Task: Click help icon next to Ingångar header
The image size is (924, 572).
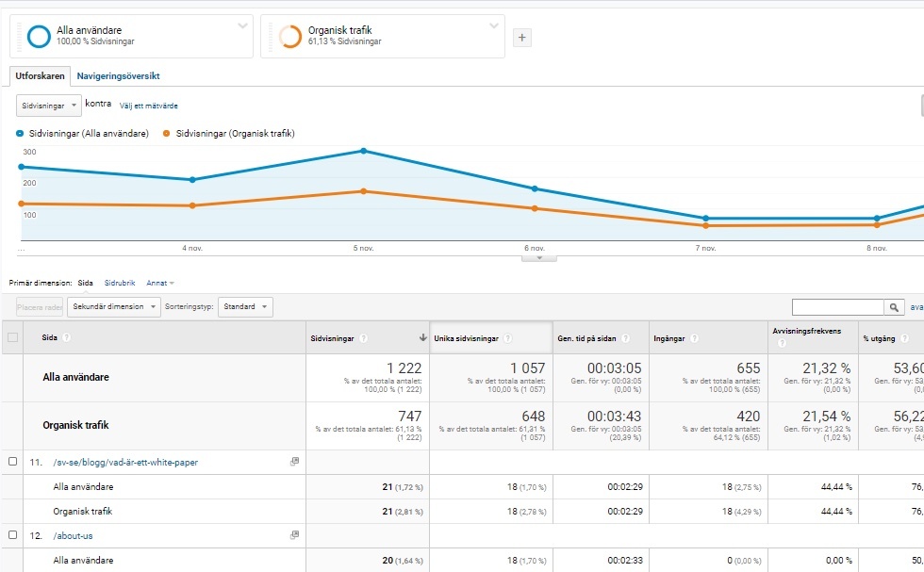Action: tap(694, 338)
